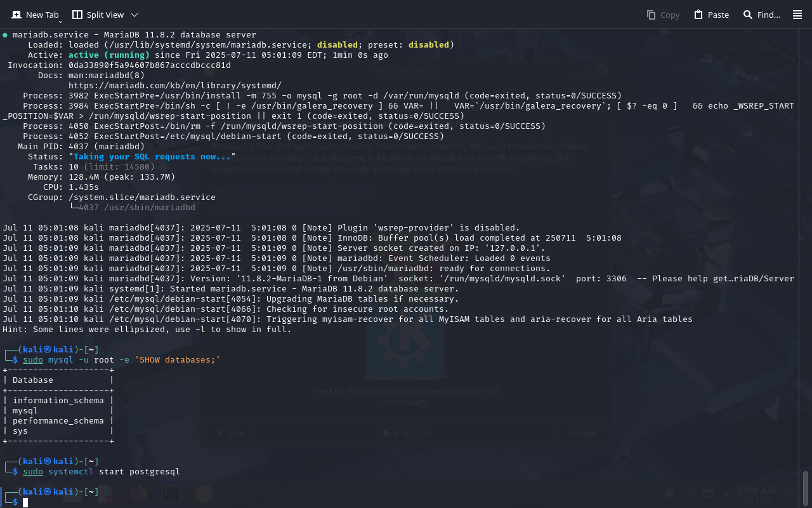The image size is (812, 508).
Task: Click the 'Server socket created on IP' log line
Action: [x=274, y=248]
